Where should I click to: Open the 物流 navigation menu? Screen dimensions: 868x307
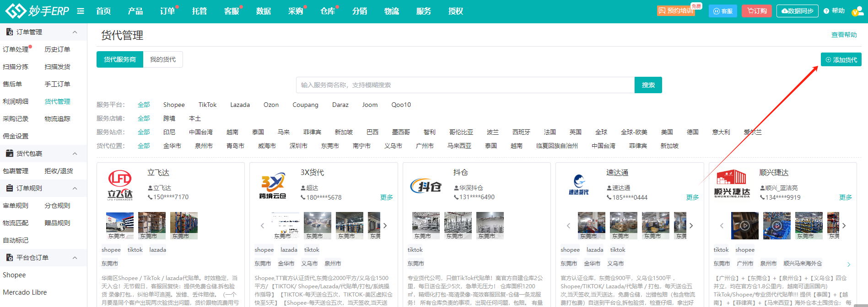(392, 11)
